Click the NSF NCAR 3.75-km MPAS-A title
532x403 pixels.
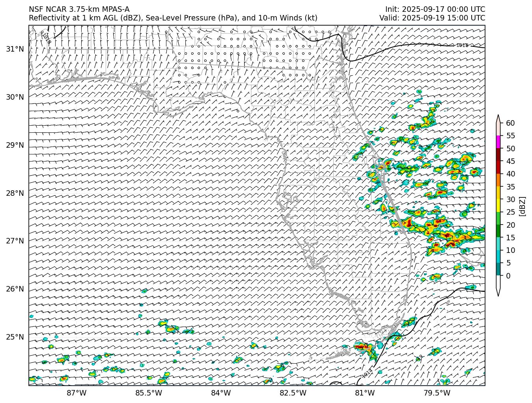click(x=79, y=9)
